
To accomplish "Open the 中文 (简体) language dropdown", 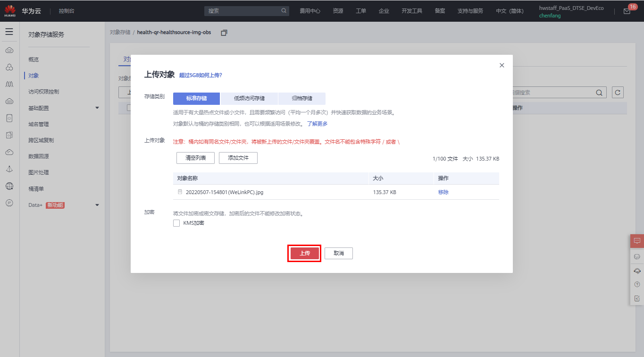I will 510,11.
